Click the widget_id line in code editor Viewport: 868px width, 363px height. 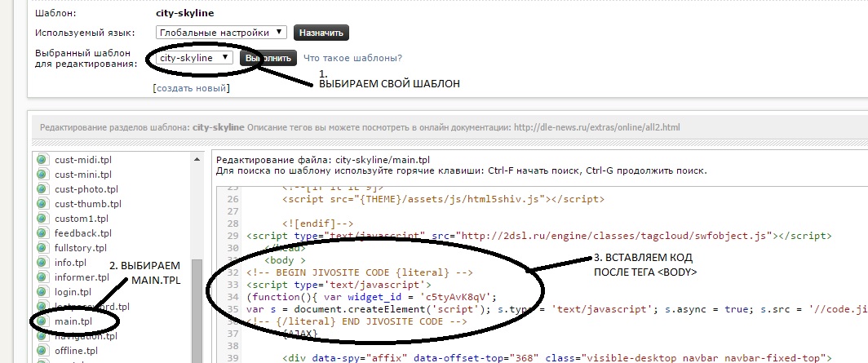372,297
